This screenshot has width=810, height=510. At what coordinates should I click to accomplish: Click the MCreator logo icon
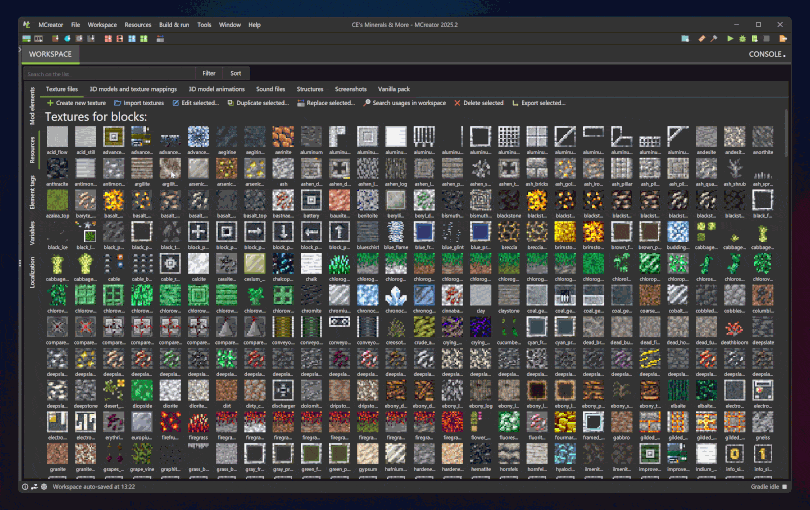tap(27, 24)
